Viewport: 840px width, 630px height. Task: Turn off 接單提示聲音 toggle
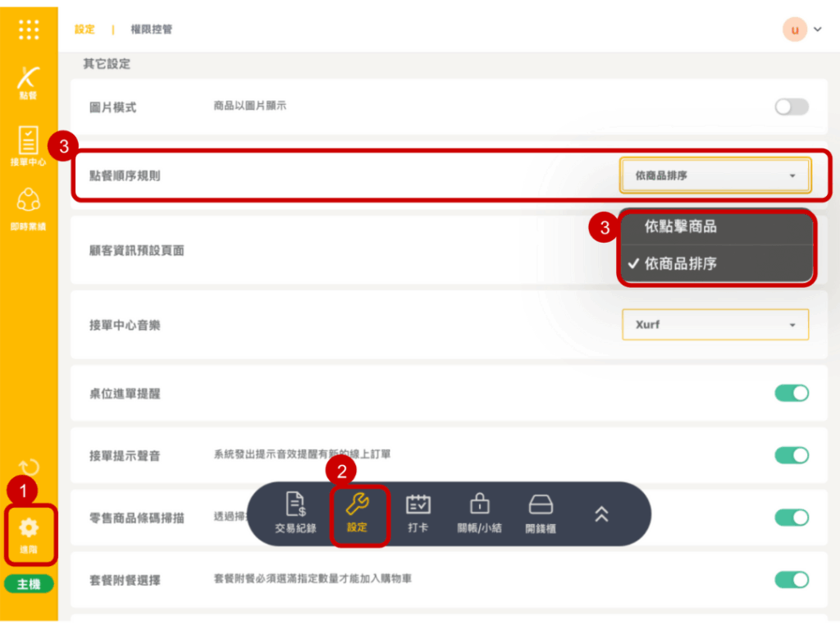click(792, 455)
